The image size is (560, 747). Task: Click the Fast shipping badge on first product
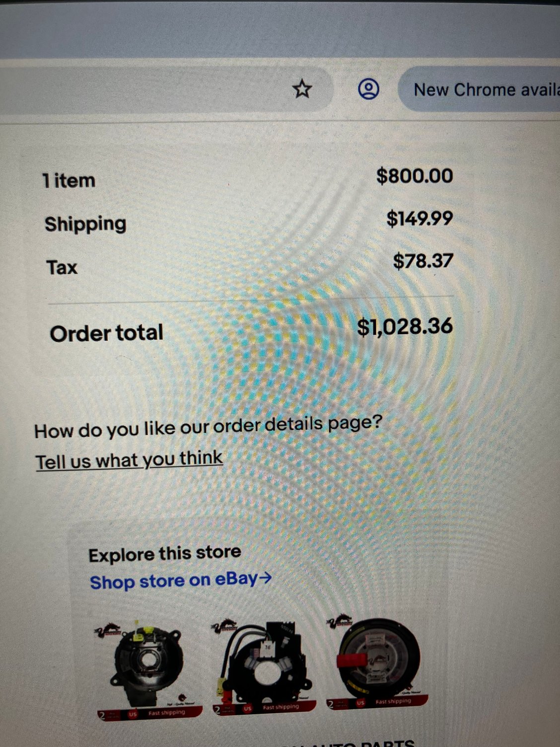(167, 713)
